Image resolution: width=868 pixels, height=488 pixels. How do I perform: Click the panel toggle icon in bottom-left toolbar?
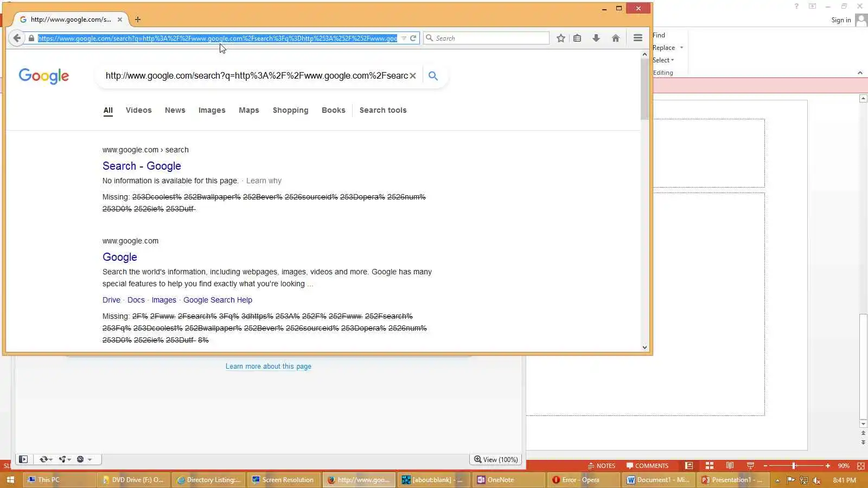tap(23, 459)
